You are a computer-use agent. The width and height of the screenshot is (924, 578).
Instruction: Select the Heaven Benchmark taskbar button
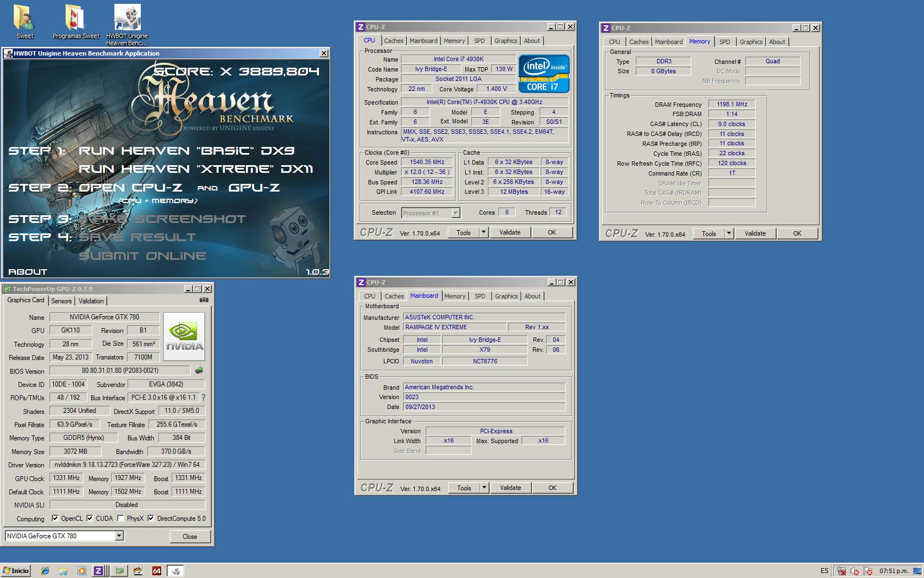176,571
